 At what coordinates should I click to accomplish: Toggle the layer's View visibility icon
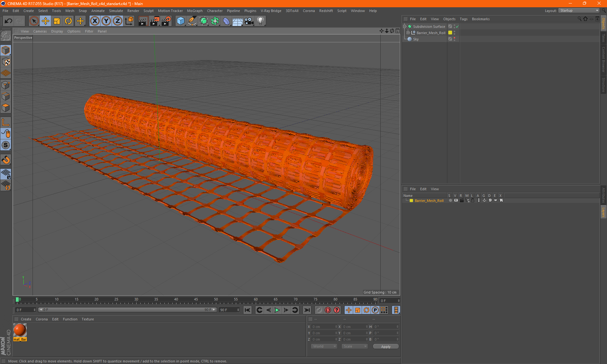click(456, 200)
